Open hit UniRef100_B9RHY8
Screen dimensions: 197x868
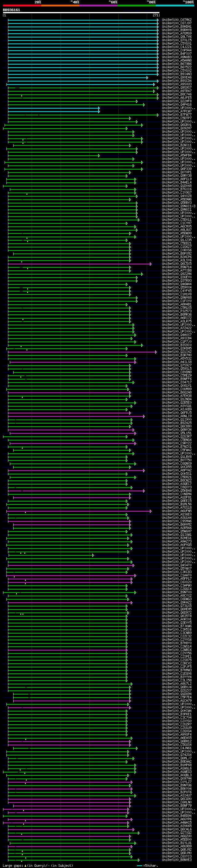(x=176, y=30)
